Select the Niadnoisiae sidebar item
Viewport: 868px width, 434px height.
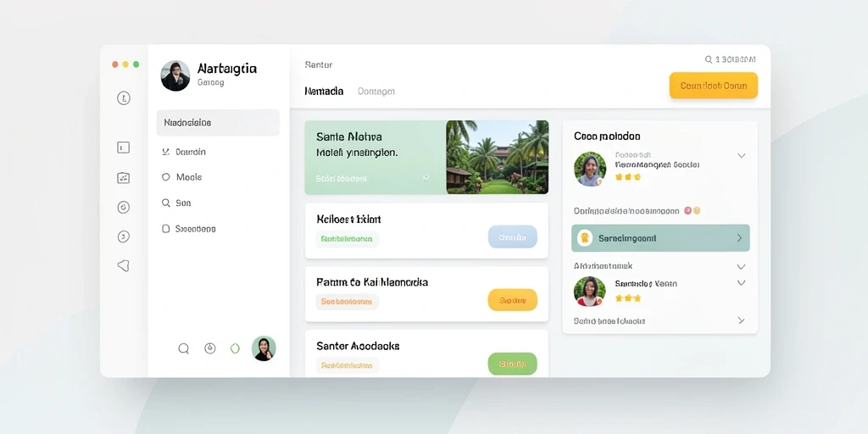click(x=218, y=123)
